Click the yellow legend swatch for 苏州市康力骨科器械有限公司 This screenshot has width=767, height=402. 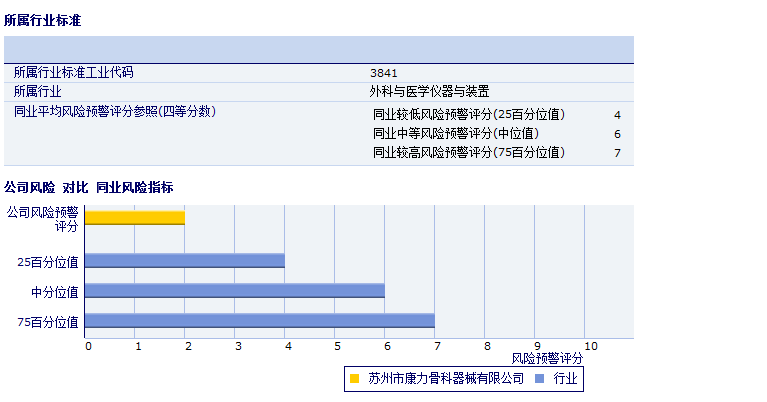354,379
